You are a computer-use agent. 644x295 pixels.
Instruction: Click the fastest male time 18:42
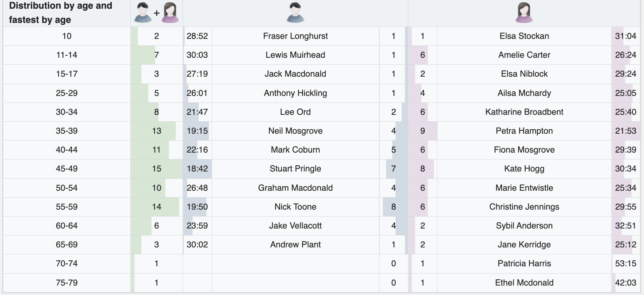(197, 169)
